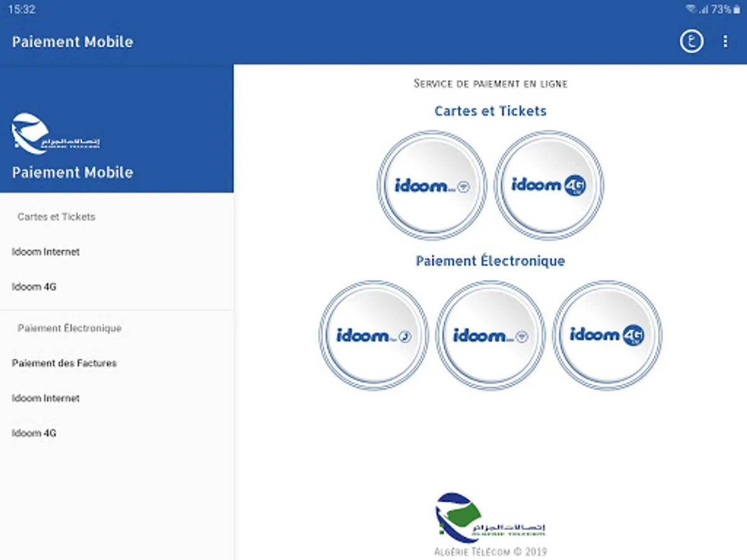The height and width of the screenshot is (560, 747).
Task: Select Idoom 4G under Cartes et Tickets in drawer
Action: (116, 287)
